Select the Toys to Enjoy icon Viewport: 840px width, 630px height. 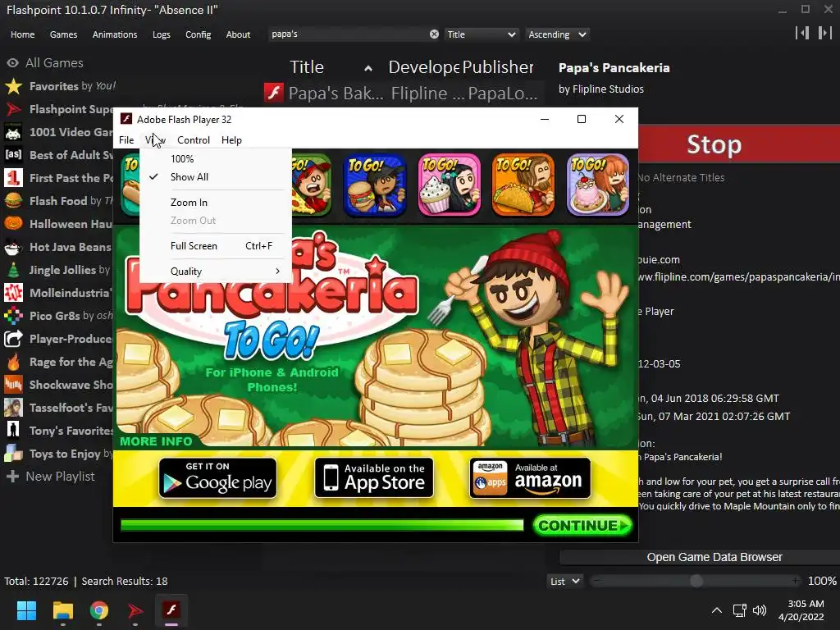tap(13, 454)
